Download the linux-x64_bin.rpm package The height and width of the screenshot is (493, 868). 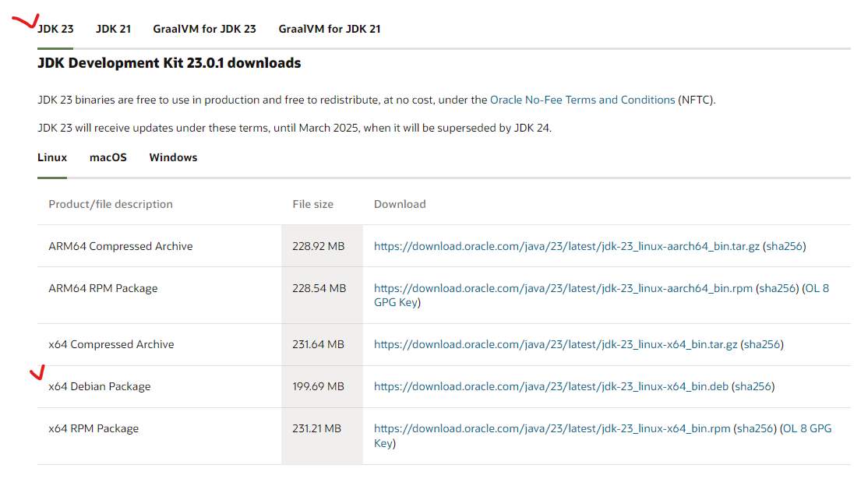point(552,428)
